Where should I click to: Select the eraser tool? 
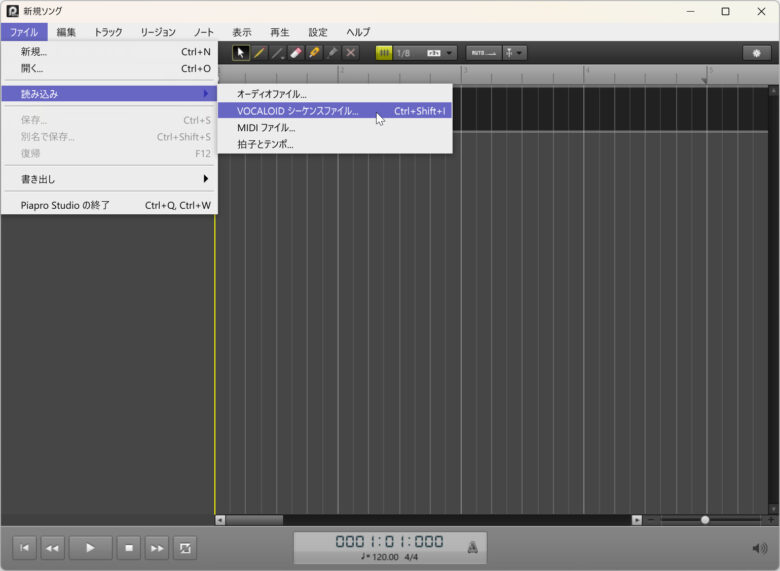pyautogui.click(x=296, y=53)
